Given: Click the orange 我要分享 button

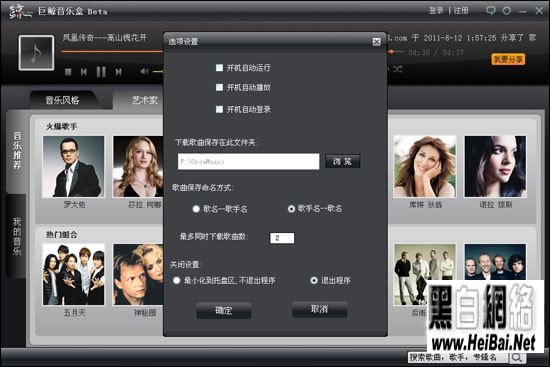Looking at the screenshot, I should point(508,59).
